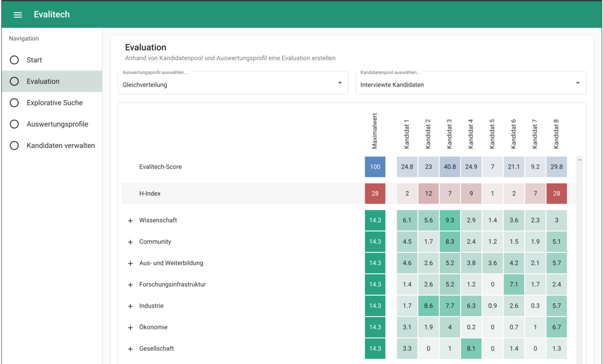Click the 6.7 Ökonomie cell
The width and height of the screenshot is (603, 364).
coord(557,327)
